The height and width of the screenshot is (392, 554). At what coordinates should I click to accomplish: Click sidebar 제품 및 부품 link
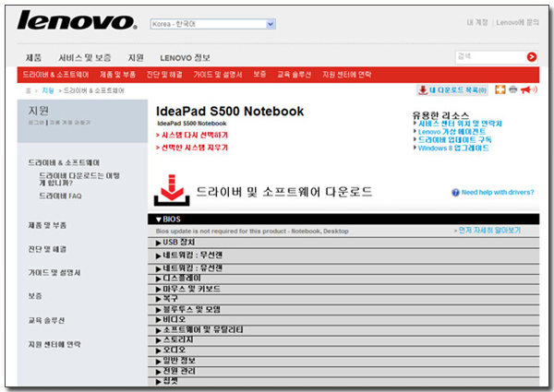point(47,225)
